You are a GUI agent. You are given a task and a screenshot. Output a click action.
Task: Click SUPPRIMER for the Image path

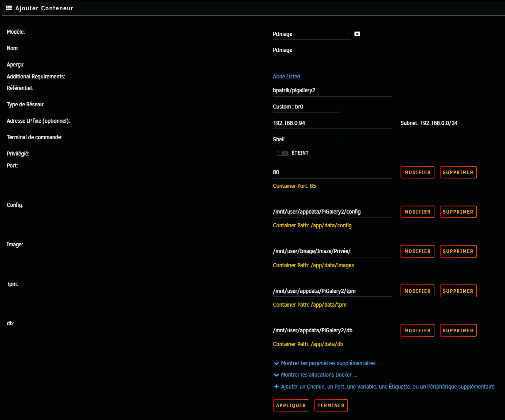(x=458, y=251)
